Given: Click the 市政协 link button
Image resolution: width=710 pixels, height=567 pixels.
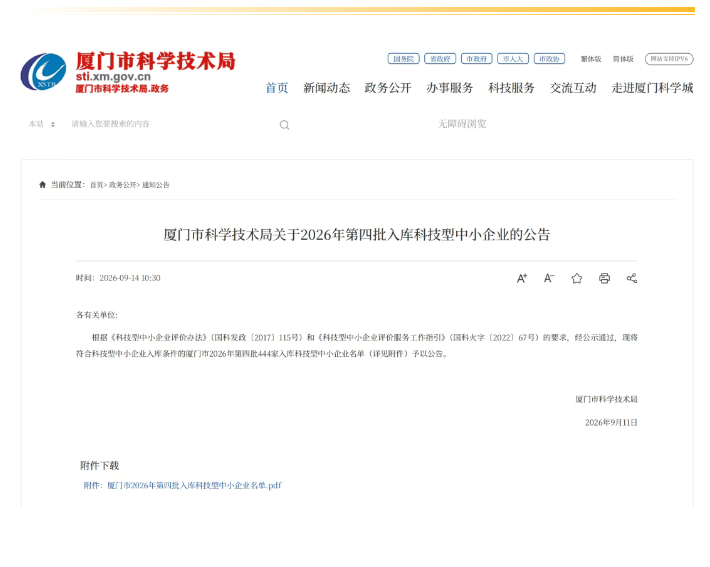Looking at the screenshot, I should pos(549,59).
